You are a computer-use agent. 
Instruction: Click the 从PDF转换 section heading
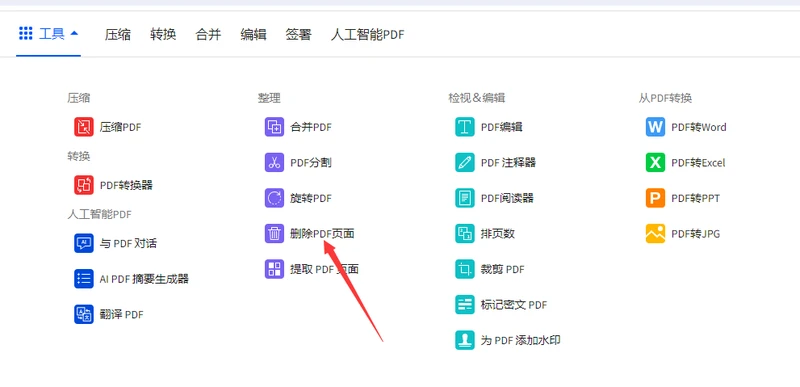665,98
